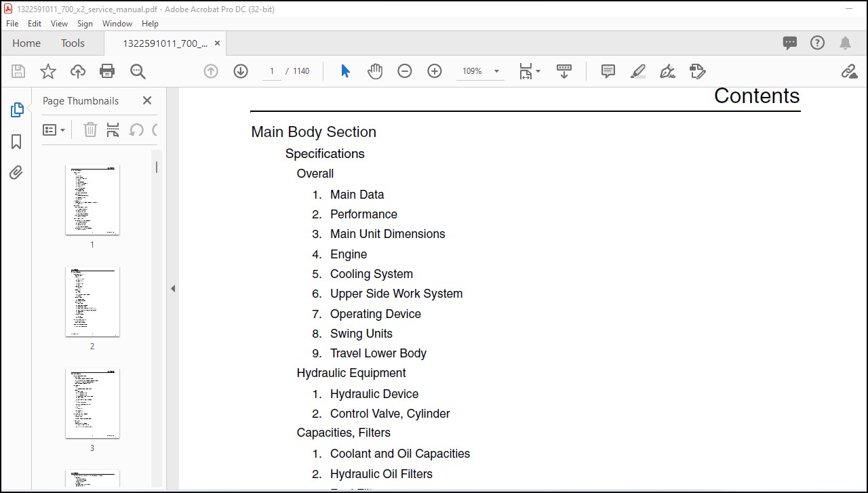Screen dimensions: 868x493
Task: Activate the Selection arrow tool
Action: click(345, 71)
